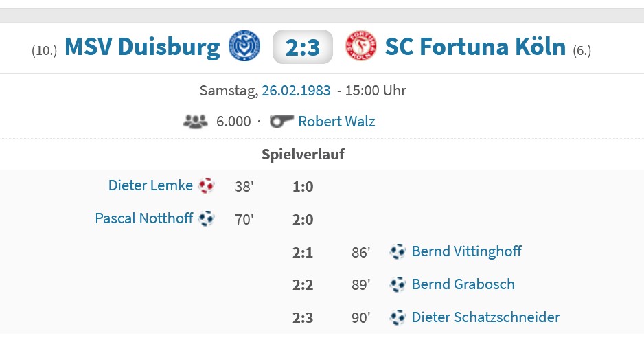Click the SC Fortuna Köln club crest
644x340 pixels.
coord(361,46)
